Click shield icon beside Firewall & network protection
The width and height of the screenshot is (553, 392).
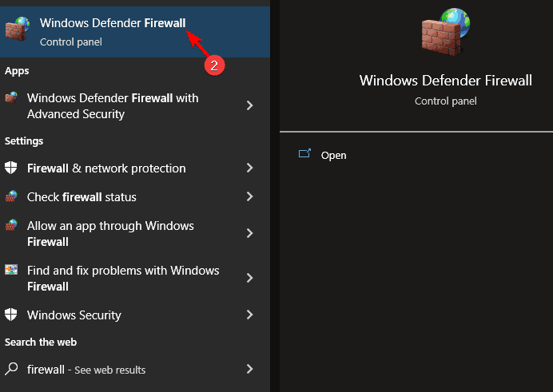11,168
